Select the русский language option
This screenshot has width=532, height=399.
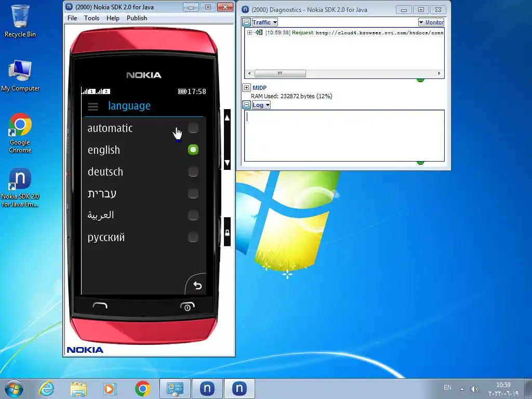coord(143,237)
